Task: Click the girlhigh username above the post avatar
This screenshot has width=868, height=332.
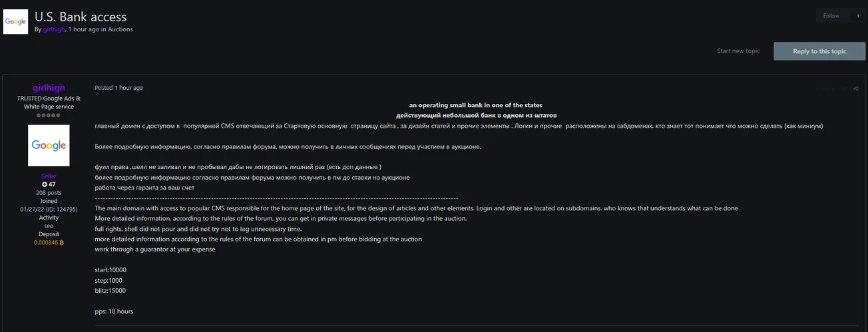Action: [49, 88]
